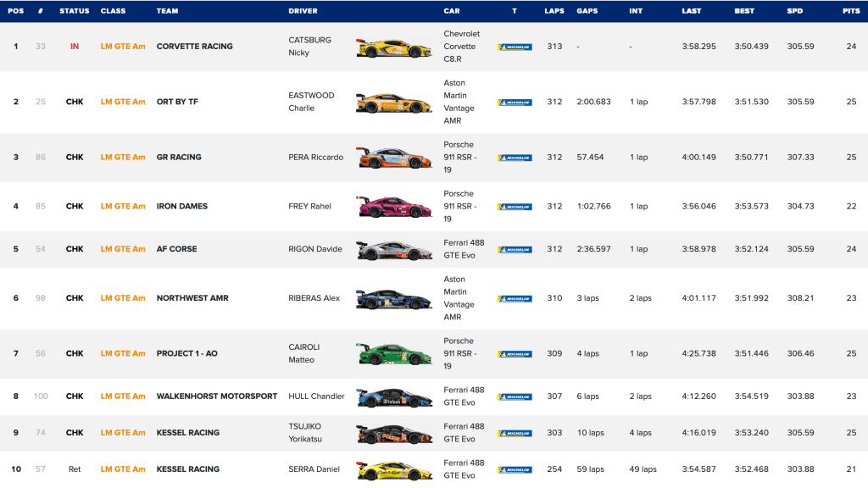Click the red IN status for car 33
This screenshot has height=488, width=868.
(75, 47)
